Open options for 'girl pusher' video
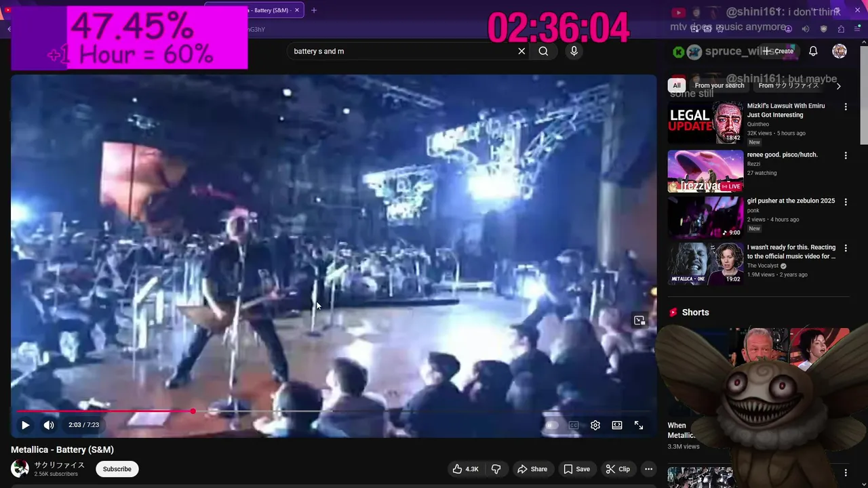Image resolution: width=868 pixels, height=488 pixels. tap(846, 202)
